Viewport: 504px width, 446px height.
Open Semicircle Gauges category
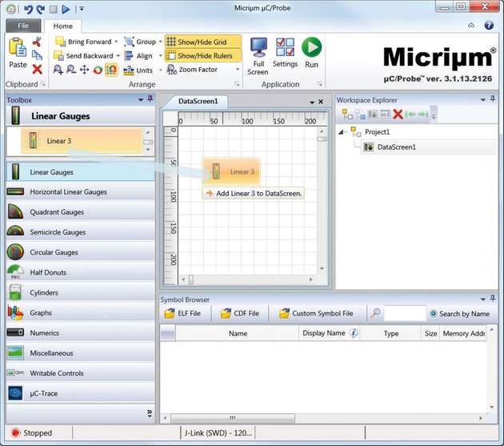(x=80, y=232)
